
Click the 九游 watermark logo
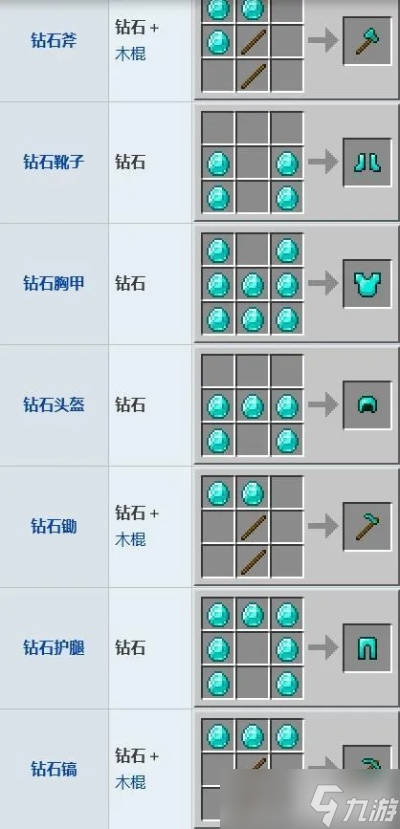point(353,806)
